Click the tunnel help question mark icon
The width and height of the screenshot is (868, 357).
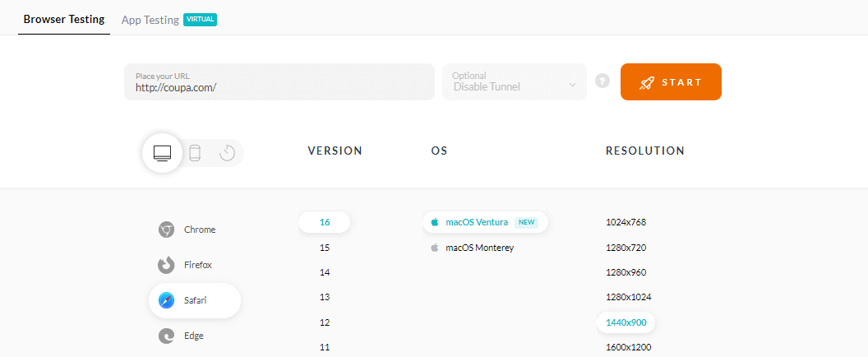[x=603, y=81]
